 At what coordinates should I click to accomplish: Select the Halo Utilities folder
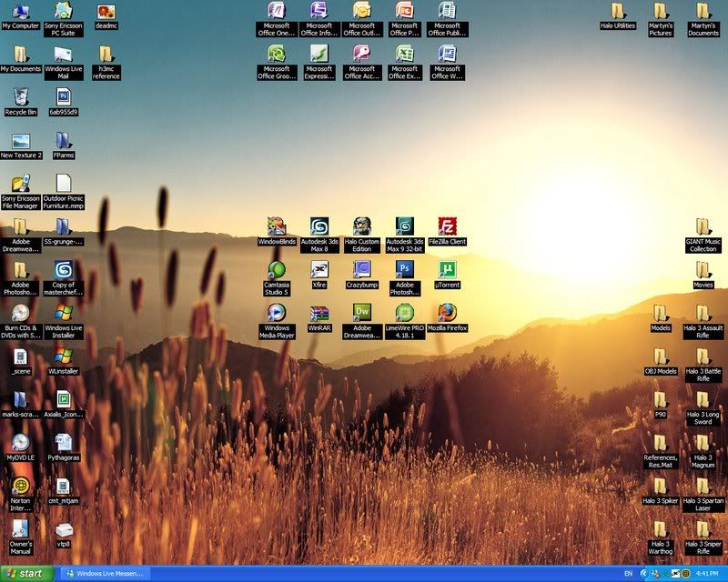(618, 12)
